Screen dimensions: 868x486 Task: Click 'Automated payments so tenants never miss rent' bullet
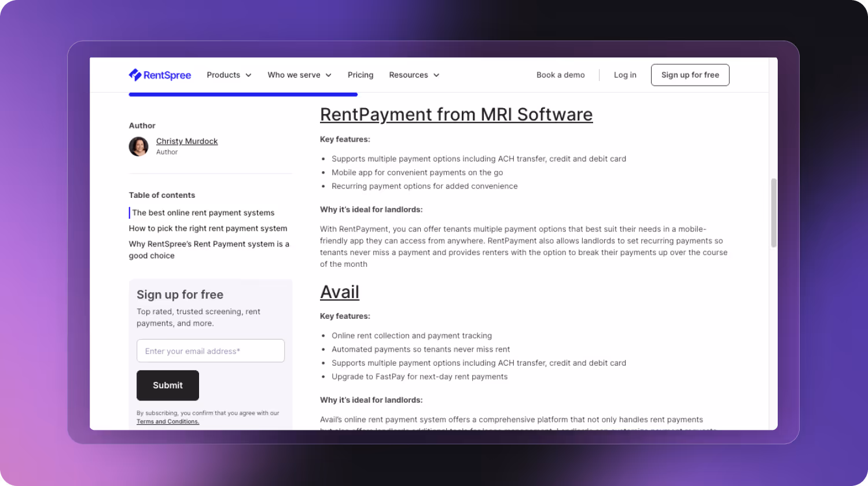[x=421, y=349]
